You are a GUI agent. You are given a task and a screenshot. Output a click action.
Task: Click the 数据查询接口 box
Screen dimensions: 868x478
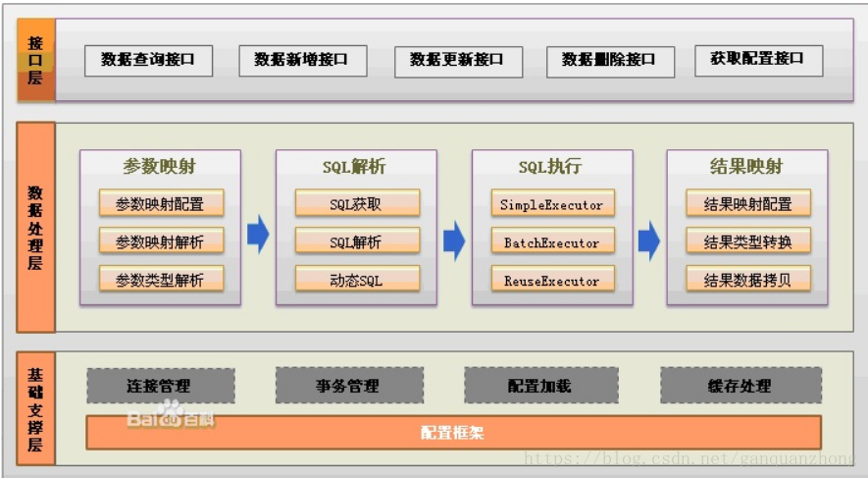(148, 61)
